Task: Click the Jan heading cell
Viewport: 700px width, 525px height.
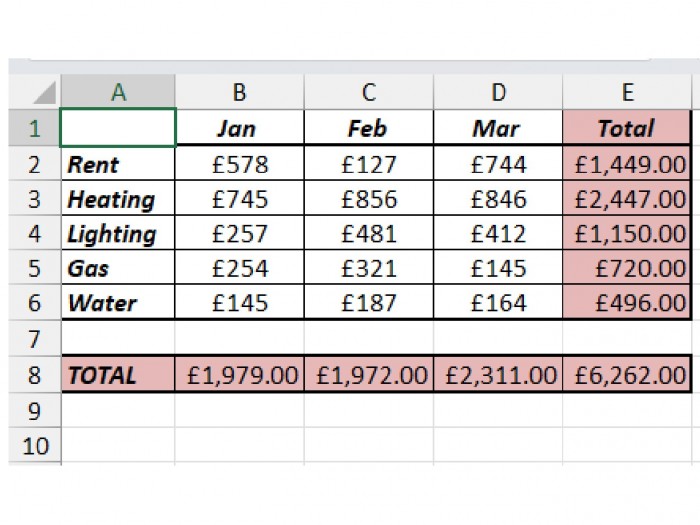Action: 240,128
